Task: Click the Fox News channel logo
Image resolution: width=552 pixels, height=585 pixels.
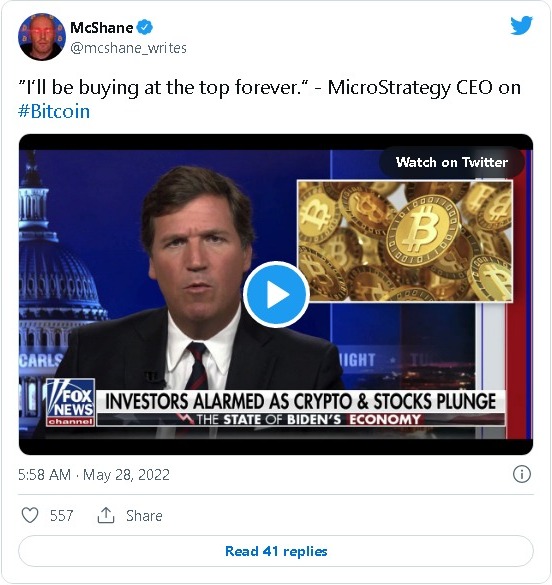Action: (70, 402)
